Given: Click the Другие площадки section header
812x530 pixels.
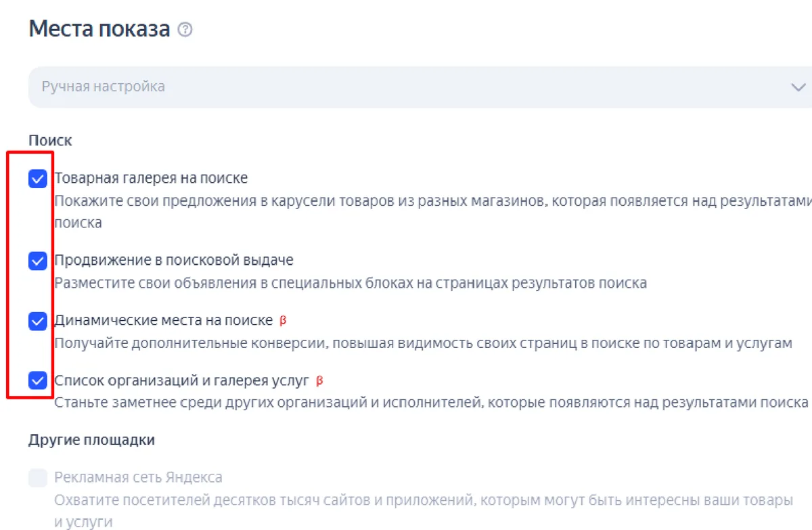Looking at the screenshot, I should tap(91, 440).
